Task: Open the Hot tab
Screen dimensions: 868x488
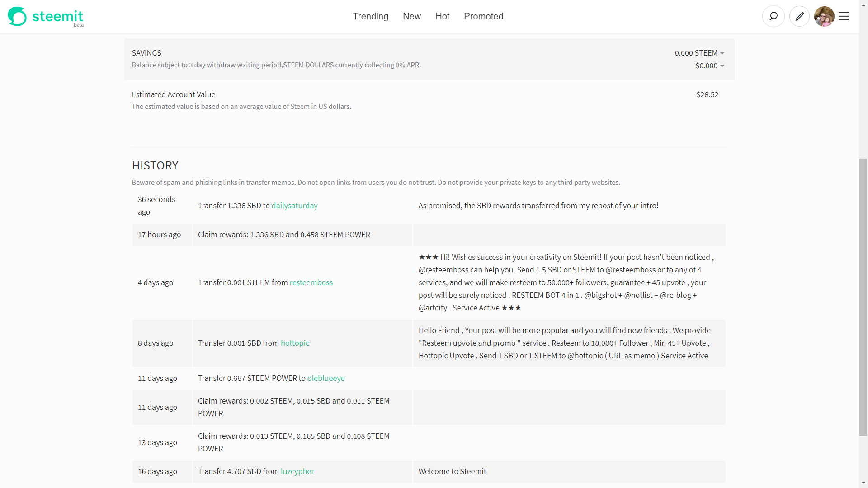Action: [x=442, y=16]
